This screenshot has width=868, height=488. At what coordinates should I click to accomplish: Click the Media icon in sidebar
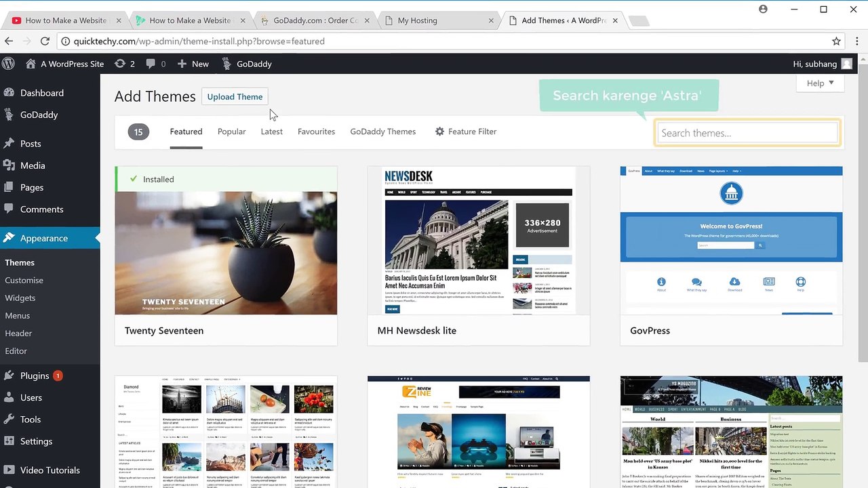[x=9, y=165]
